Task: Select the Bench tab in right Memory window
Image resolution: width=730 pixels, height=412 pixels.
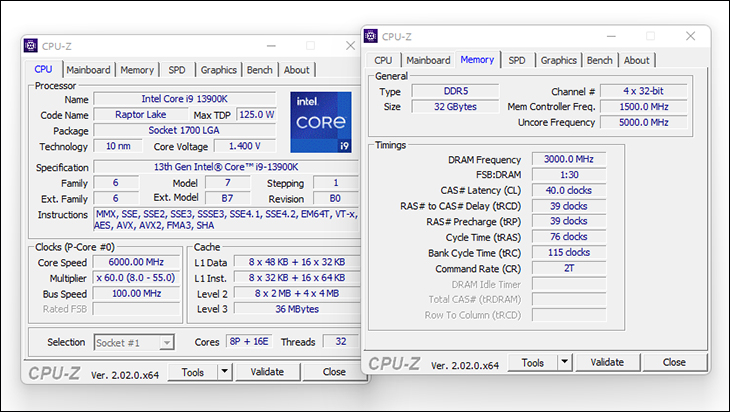Action: pyautogui.click(x=600, y=60)
